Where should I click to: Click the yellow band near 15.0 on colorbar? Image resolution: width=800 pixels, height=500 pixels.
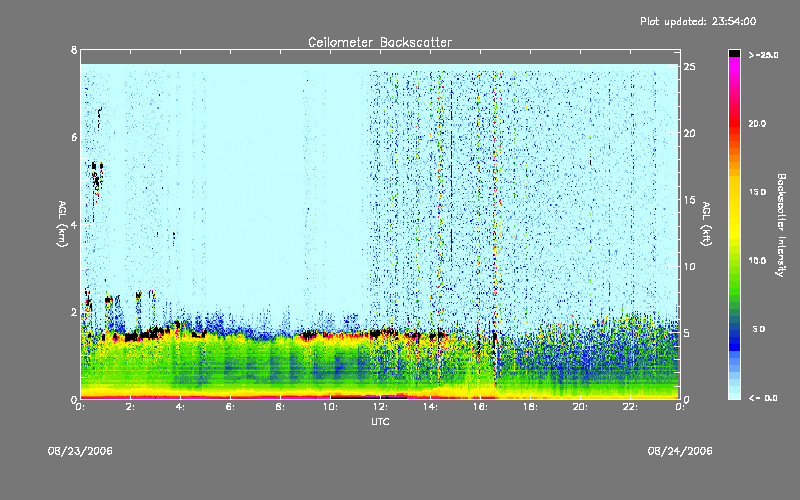(x=734, y=193)
